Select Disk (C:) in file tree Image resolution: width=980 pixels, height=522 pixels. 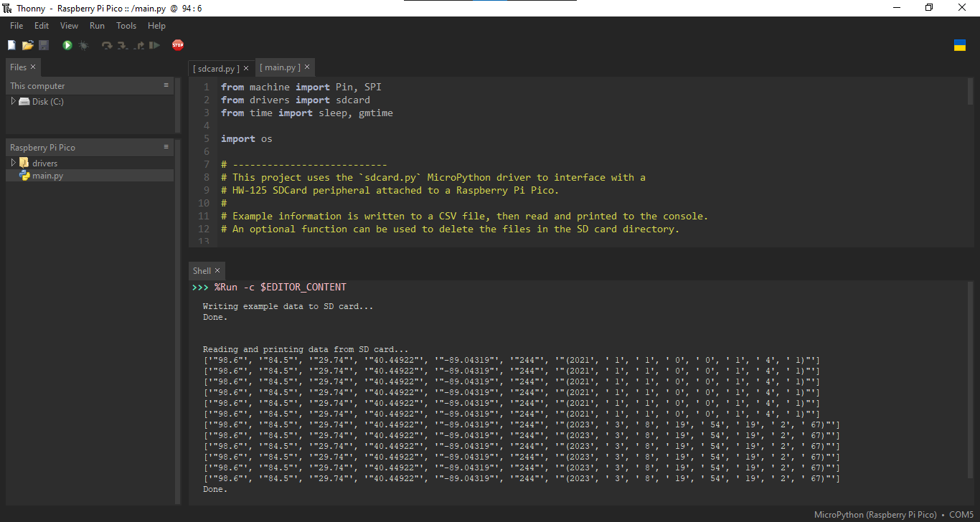[47, 102]
